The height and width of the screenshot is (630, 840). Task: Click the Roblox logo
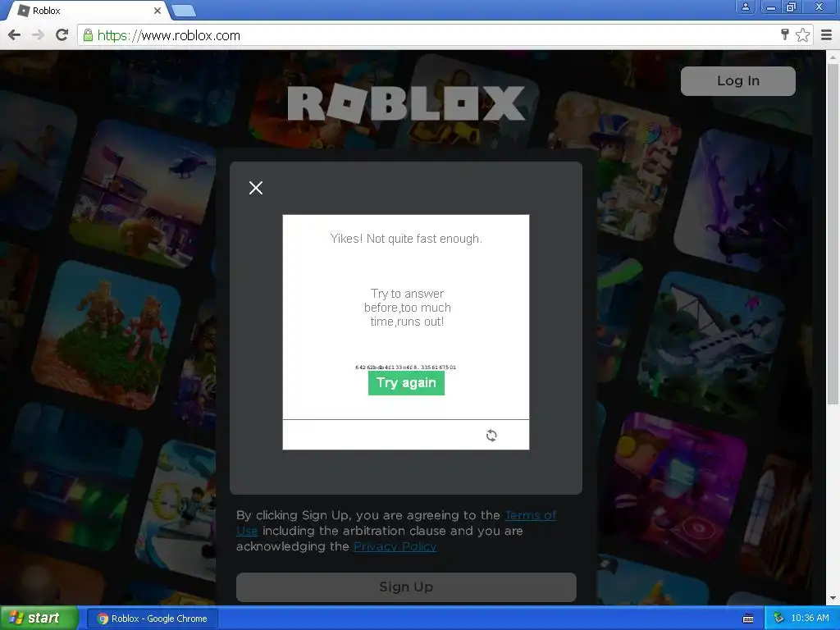[x=406, y=103]
